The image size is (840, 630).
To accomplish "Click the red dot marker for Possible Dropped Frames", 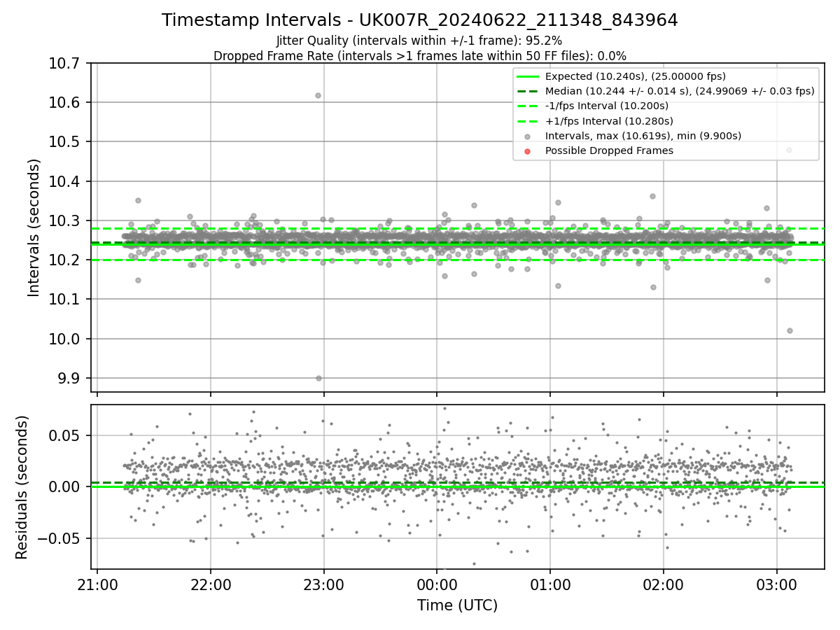I will pyautogui.click(x=528, y=151).
